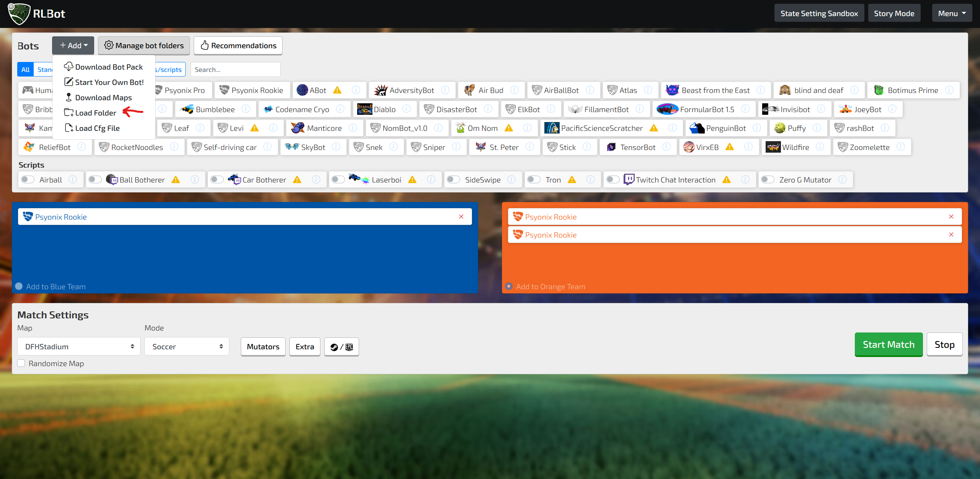Screen dimensions: 980x479
Task: Select Add to Blue Team radio
Action: click(x=19, y=286)
